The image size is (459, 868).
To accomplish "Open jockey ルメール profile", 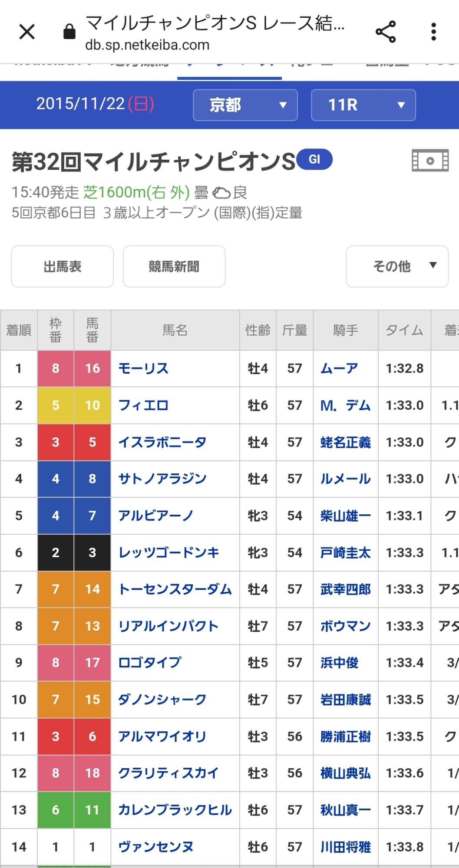I will [345, 479].
